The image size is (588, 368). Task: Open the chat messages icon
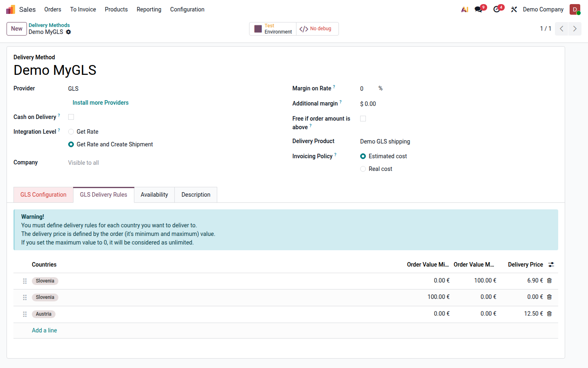tap(479, 9)
